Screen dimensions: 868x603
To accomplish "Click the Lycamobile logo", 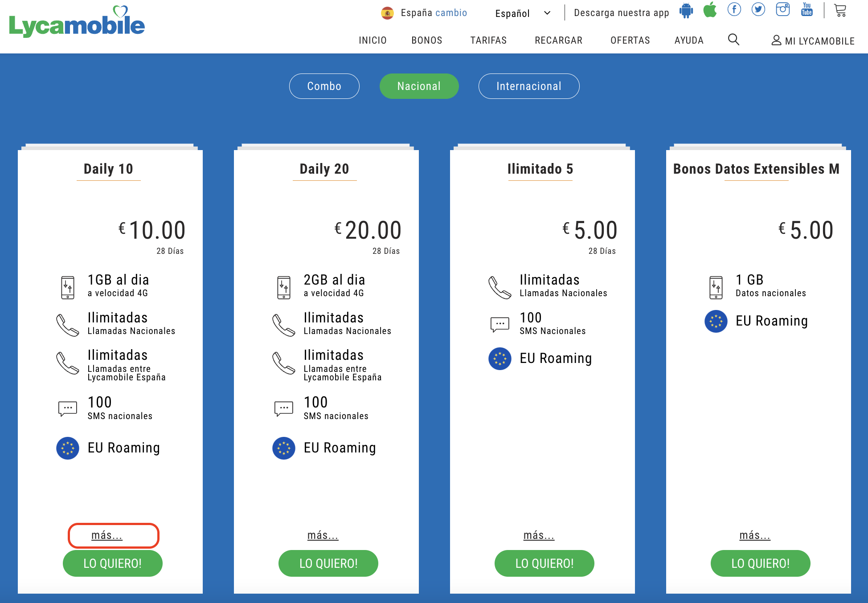I will [77, 21].
